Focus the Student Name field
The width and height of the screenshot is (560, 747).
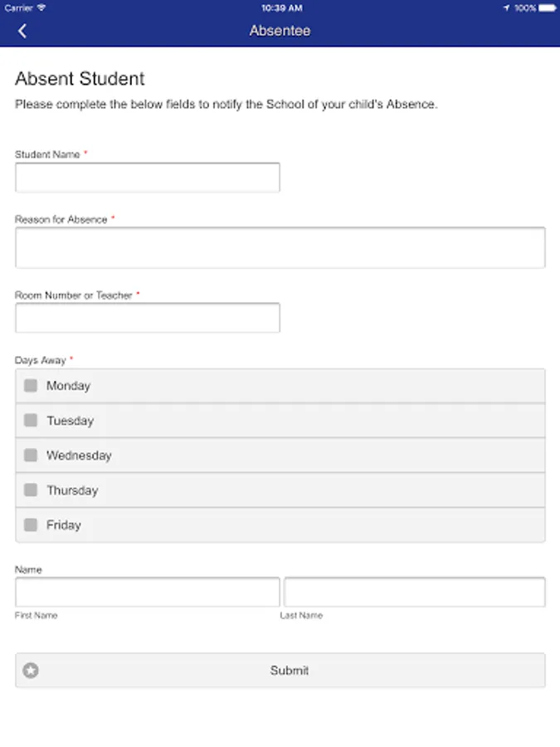(148, 178)
